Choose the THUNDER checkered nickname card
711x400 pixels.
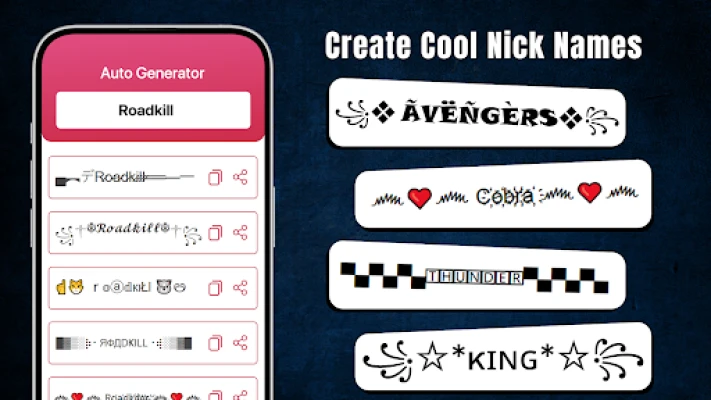pyautogui.click(x=477, y=276)
